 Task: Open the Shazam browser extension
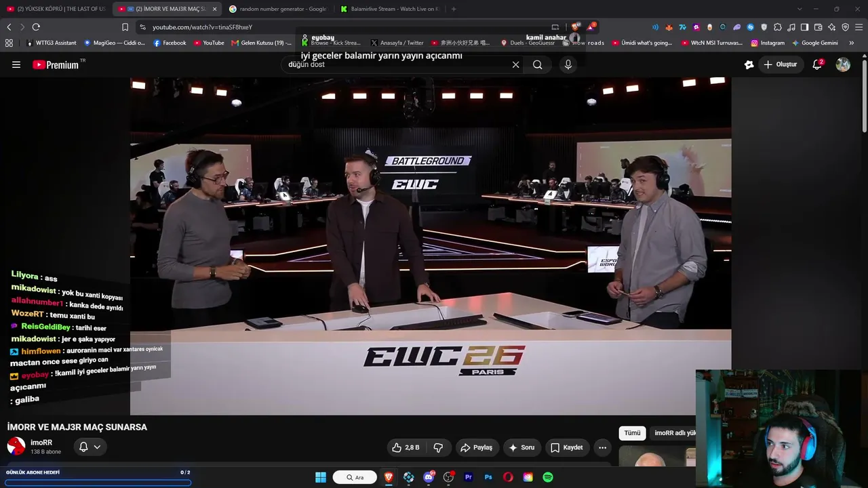[x=751, y=27]
